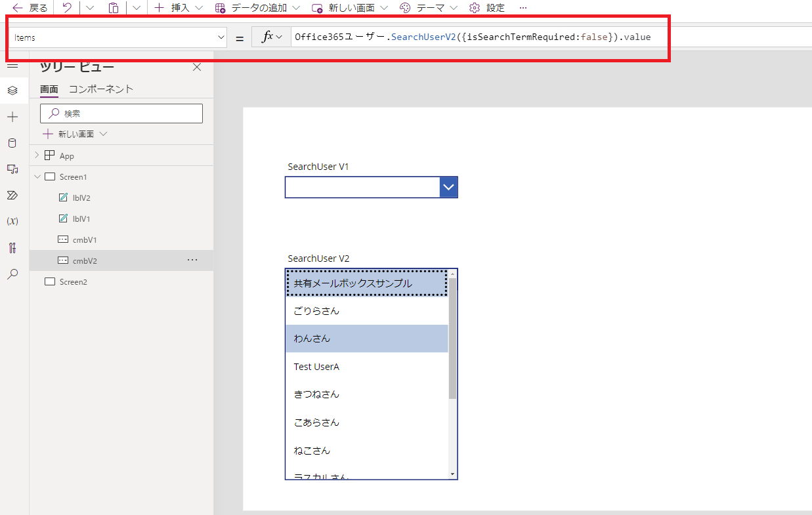The image size is (812, 515).
Task: Open the Insert pane using the plus icon
Action: (x=12, y=116)
